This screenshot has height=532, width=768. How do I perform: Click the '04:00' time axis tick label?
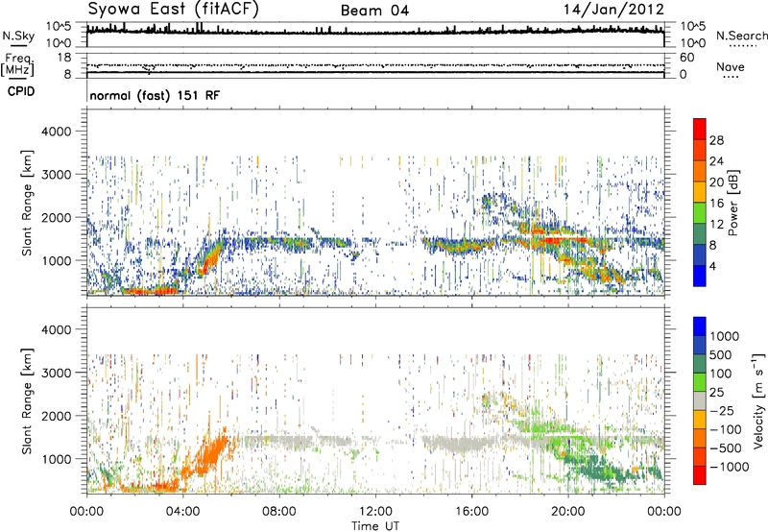(182, 512)
